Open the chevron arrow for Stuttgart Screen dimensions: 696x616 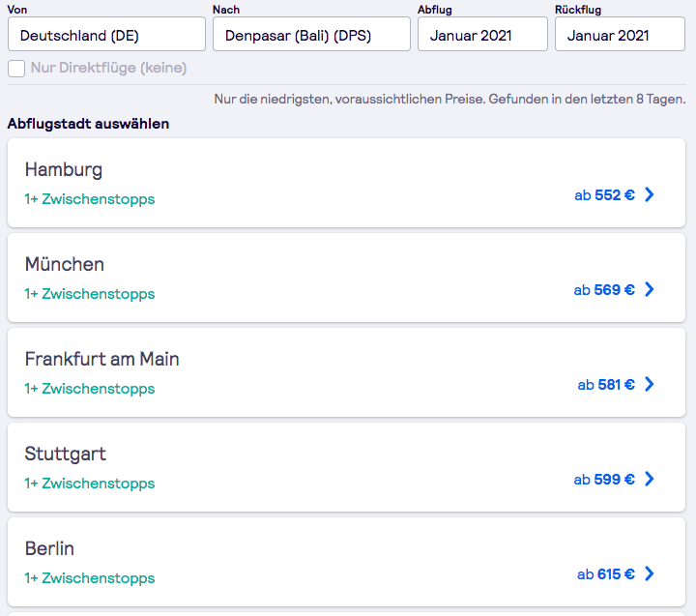click(x=650, y=479)
